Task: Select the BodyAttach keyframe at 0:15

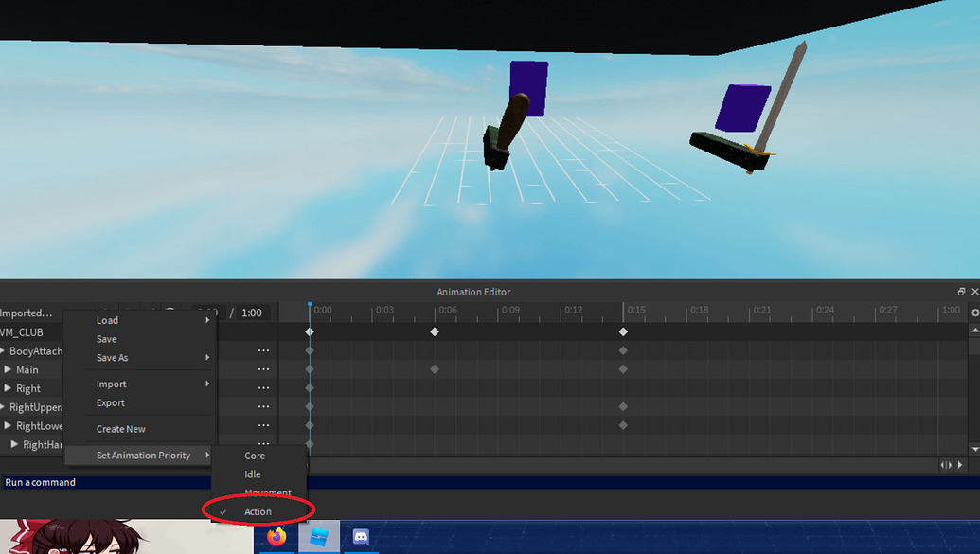Action: (623, 350)
